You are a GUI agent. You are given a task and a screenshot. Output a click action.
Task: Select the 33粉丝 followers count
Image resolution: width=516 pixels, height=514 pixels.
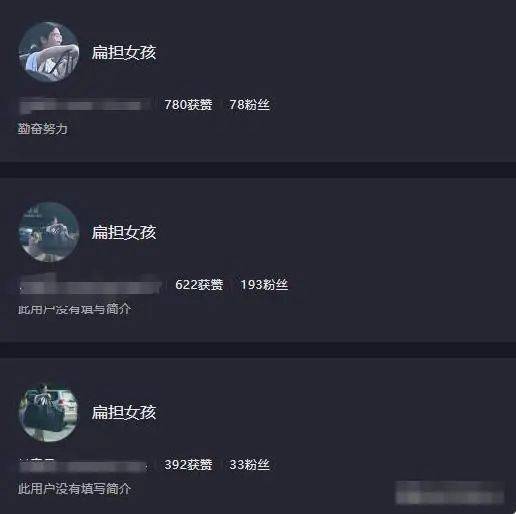[x=250, y=465]
